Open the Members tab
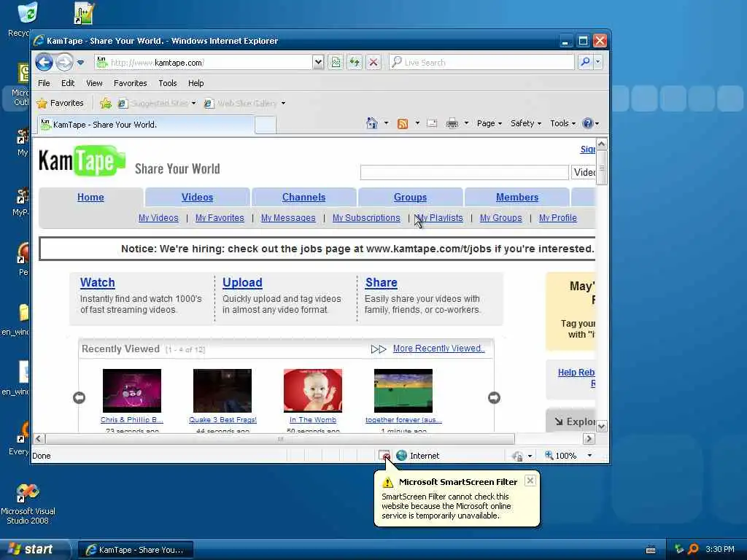This screenshot has width=747, height=560. (517, 197)
